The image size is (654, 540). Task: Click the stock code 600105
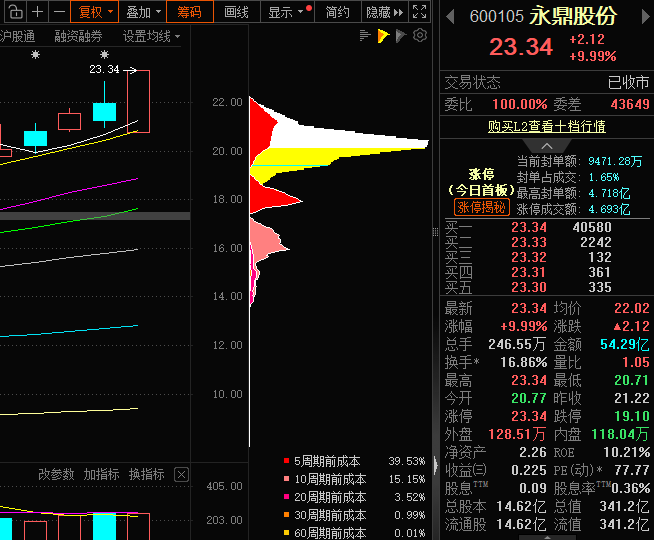496,17
